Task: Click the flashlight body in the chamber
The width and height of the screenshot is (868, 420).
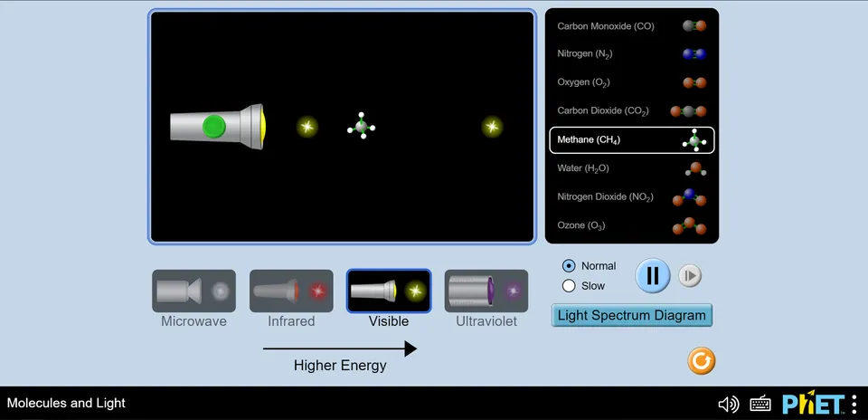Action: tap(218, 127)
